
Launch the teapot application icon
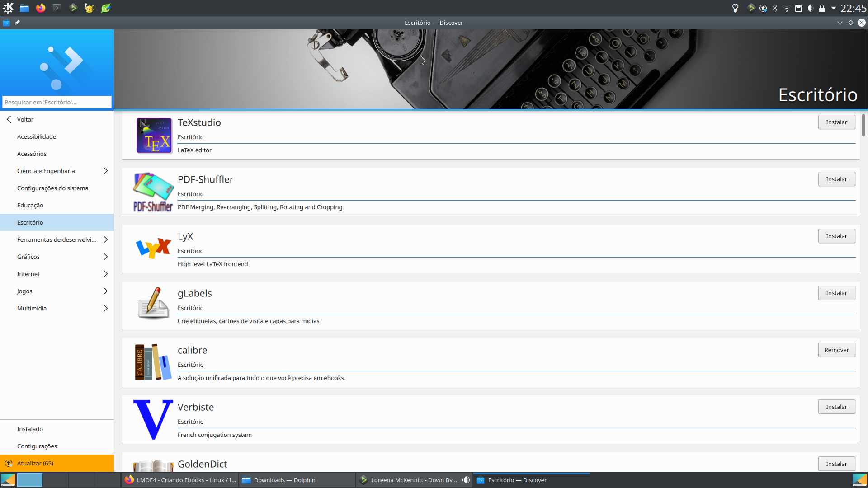(90, 8)
